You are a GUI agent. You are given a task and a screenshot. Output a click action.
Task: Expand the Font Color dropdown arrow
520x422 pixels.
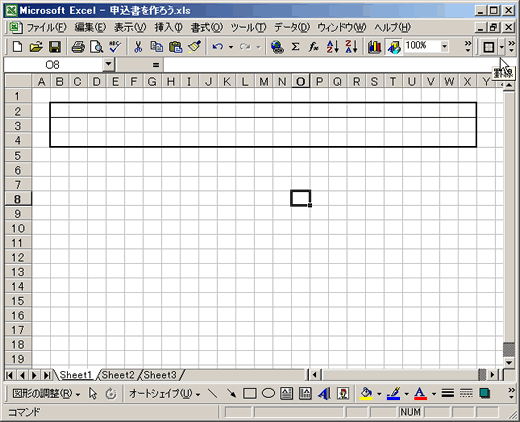click(x=434, y=394)
